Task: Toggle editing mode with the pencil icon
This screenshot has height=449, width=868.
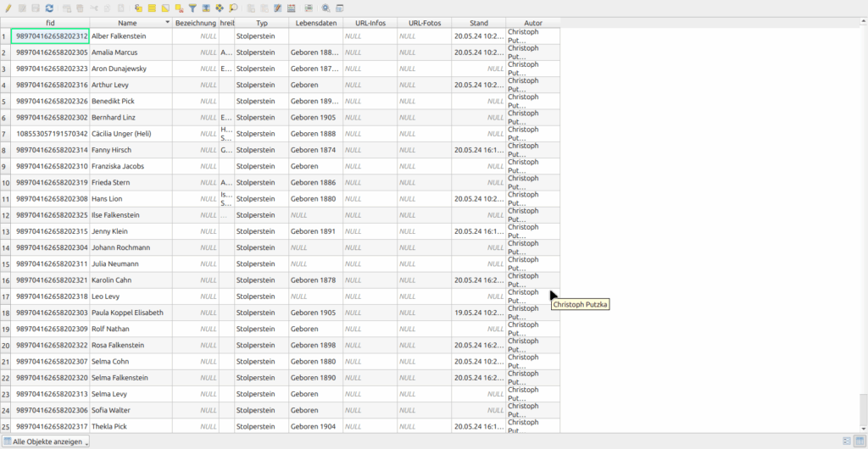Action: 8,8
